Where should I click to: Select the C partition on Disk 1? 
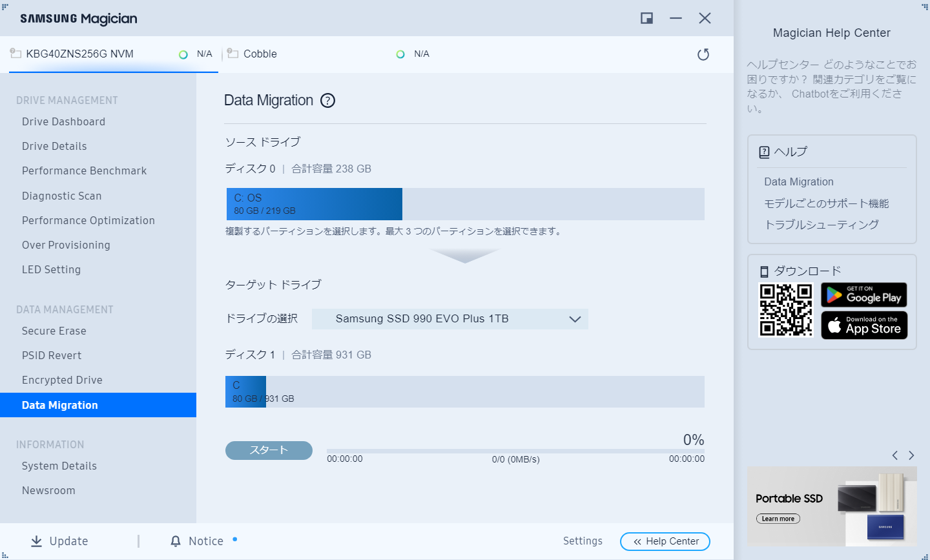(245, 391)
